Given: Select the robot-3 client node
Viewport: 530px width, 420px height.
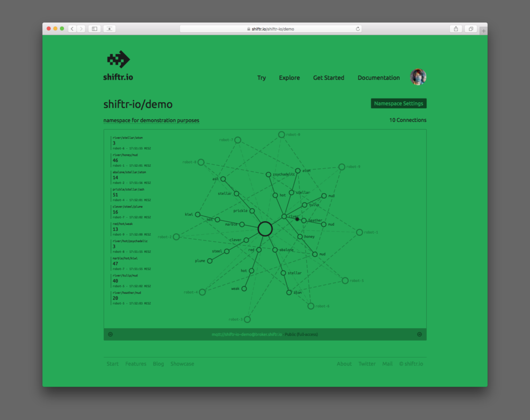Looking at the screenshot, I should tap(248, 319).
